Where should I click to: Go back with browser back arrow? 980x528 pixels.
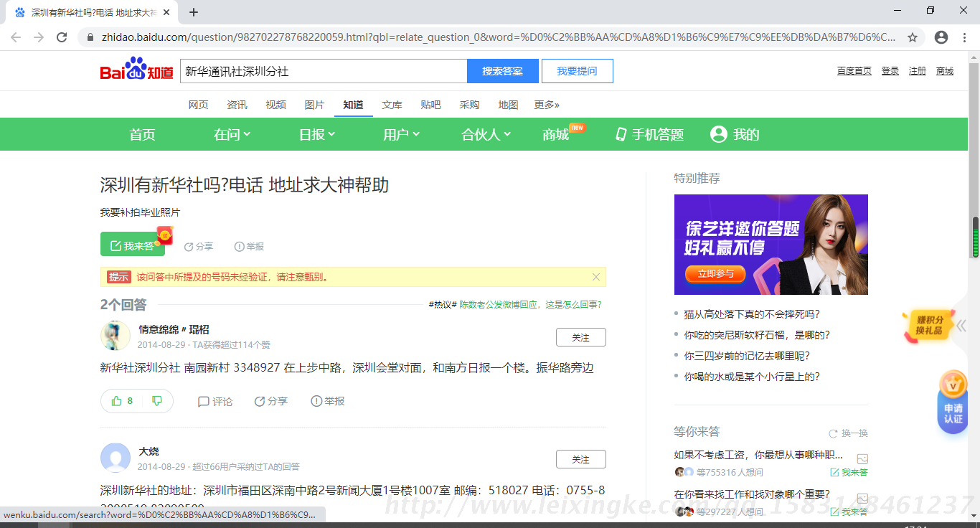point(16,37)
